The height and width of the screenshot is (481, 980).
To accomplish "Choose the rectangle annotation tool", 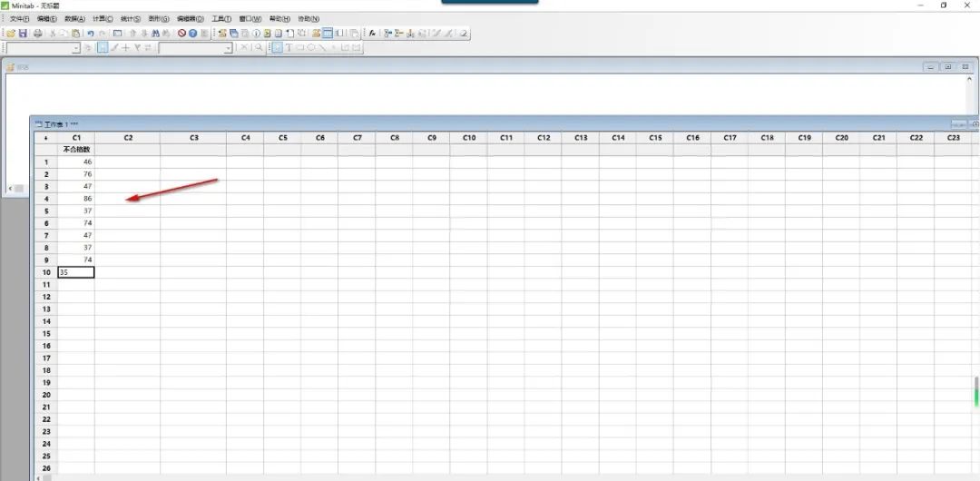I will [300, 47].
